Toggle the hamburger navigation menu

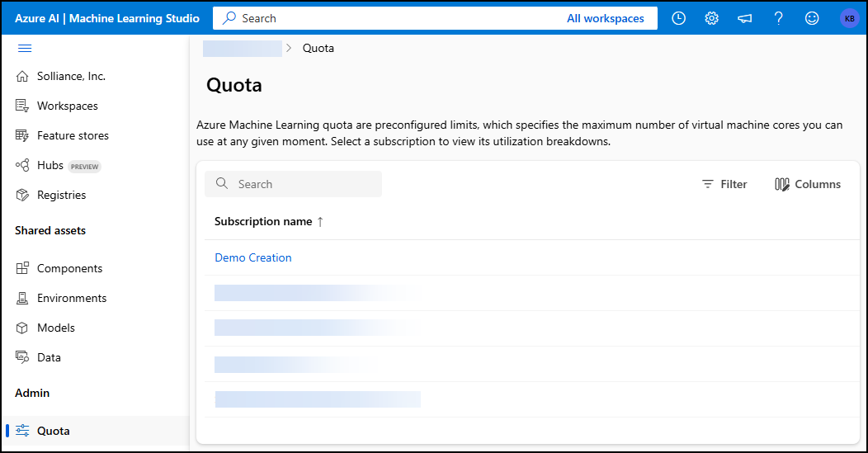click(x=25, y=48)
